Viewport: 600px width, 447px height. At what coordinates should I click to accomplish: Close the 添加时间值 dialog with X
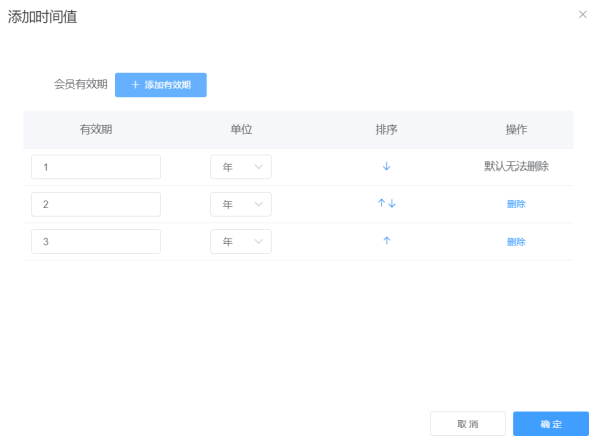[x=582, y=15]
